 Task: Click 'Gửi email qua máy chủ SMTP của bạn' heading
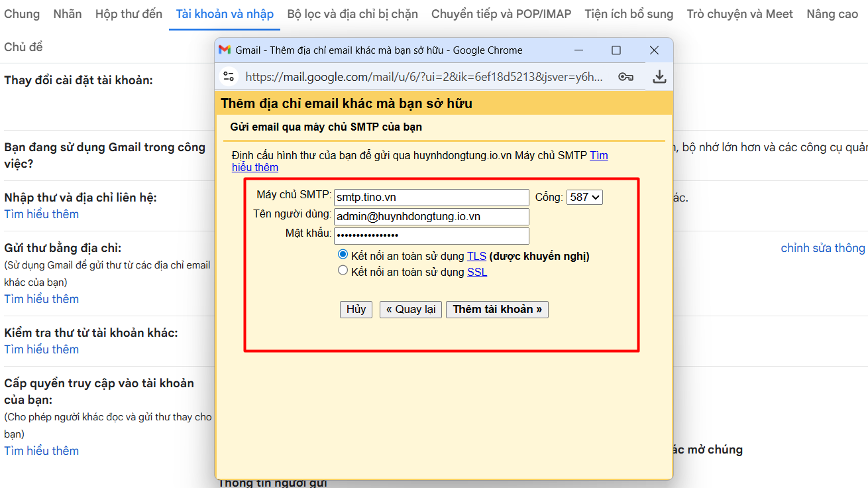coord(326,127)
